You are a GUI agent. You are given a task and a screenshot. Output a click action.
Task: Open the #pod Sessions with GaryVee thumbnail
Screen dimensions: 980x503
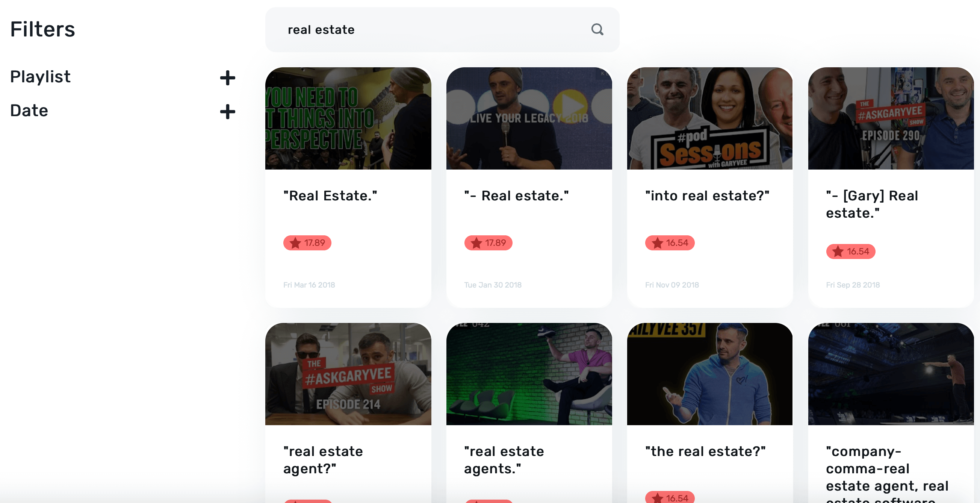tap(709, 118)
